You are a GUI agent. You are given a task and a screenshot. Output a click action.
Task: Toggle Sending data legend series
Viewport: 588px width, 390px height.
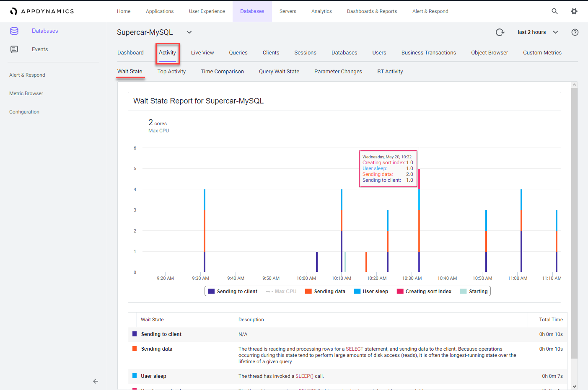(325, 292)
